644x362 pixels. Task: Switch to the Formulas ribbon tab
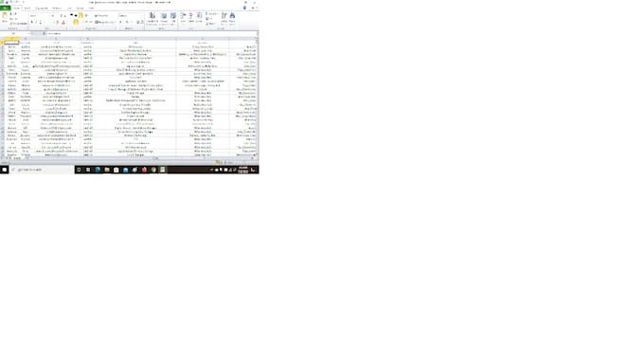pos(57,9)
